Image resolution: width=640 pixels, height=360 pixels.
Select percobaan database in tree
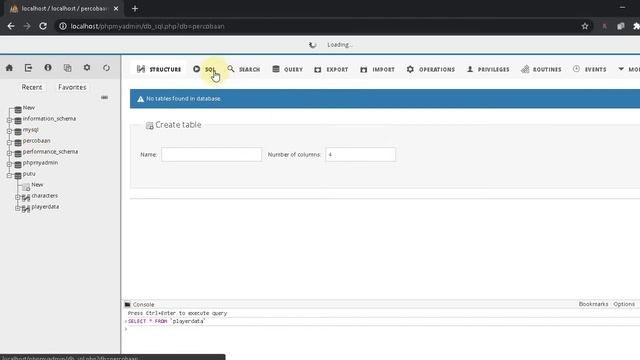[x=37, y=140]
